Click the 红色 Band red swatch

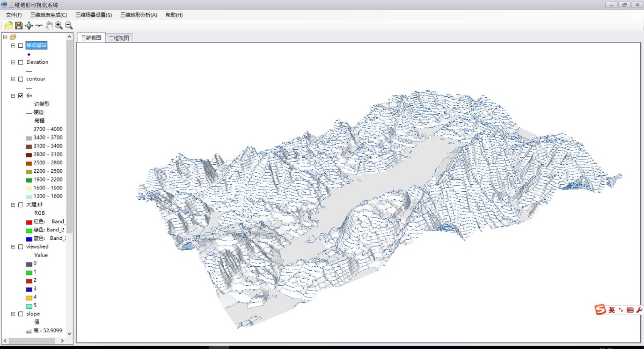(29, 222)
